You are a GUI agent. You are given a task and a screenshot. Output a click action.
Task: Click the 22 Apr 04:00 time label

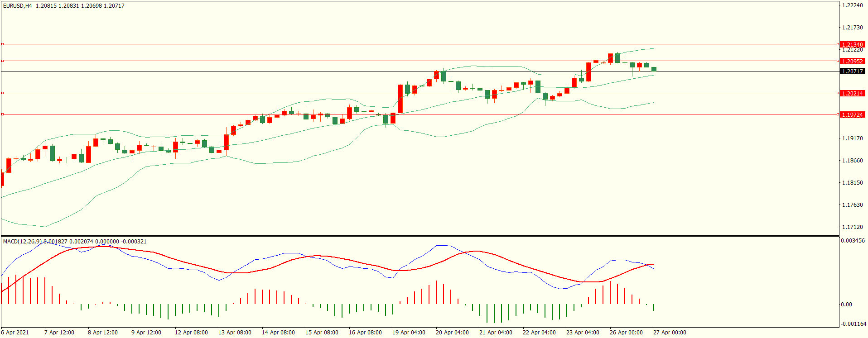[x=539, y=333]
